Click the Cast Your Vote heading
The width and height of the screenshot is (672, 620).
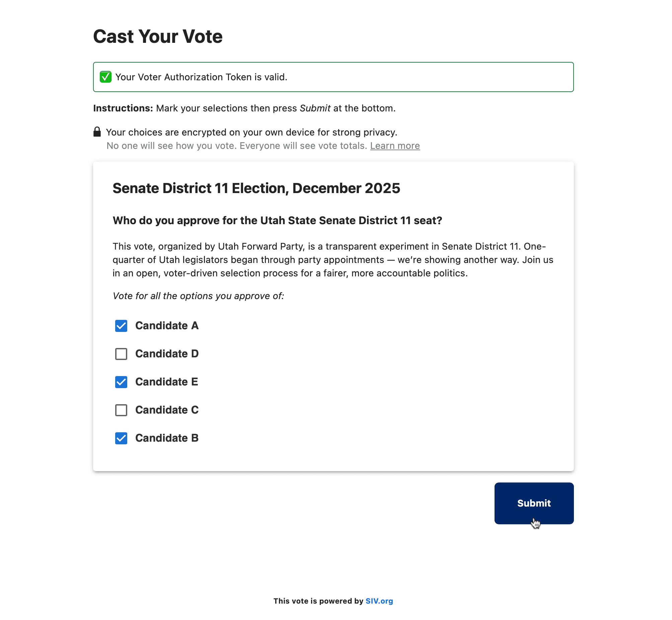tap(158, 36)
